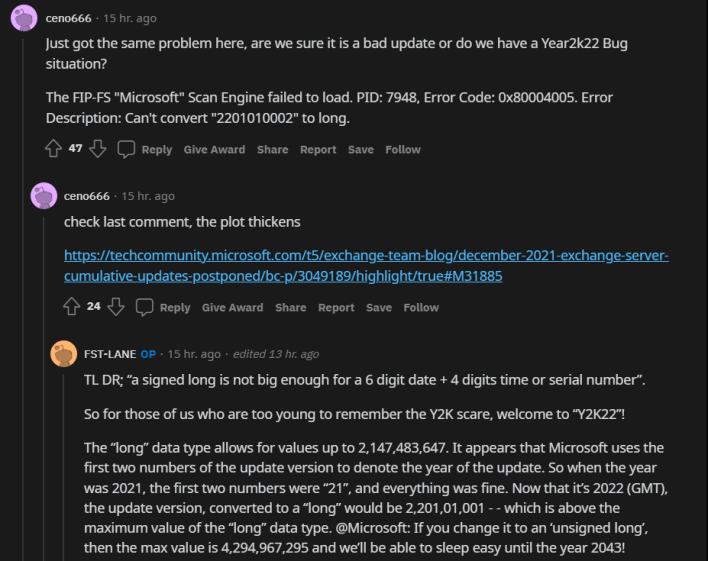The width and height of the screenshot is (708, 561).
Task: Upvote the 47-point comment by ceno666
Action: (54, 149)
